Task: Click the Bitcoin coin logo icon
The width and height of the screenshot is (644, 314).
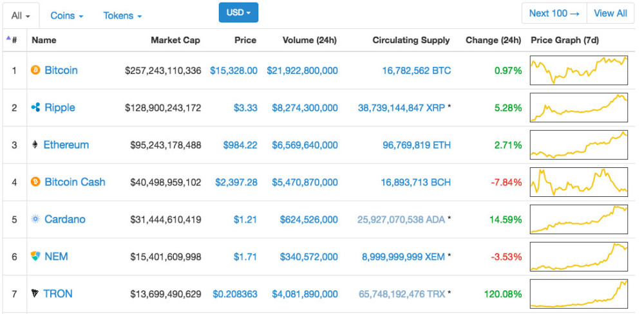Action: coord(35,70)
